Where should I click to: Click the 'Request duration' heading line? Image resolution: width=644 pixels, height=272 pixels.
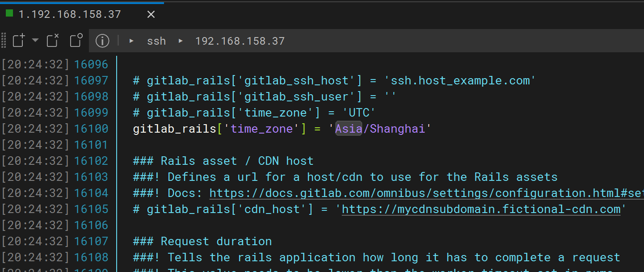point(202,241)
